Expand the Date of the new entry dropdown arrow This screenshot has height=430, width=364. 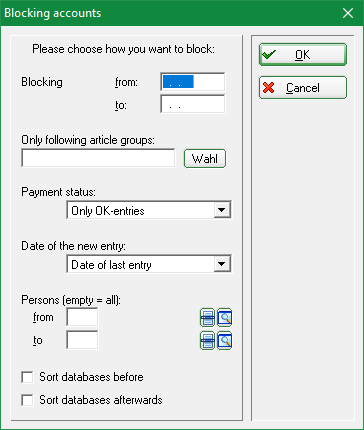222,264
